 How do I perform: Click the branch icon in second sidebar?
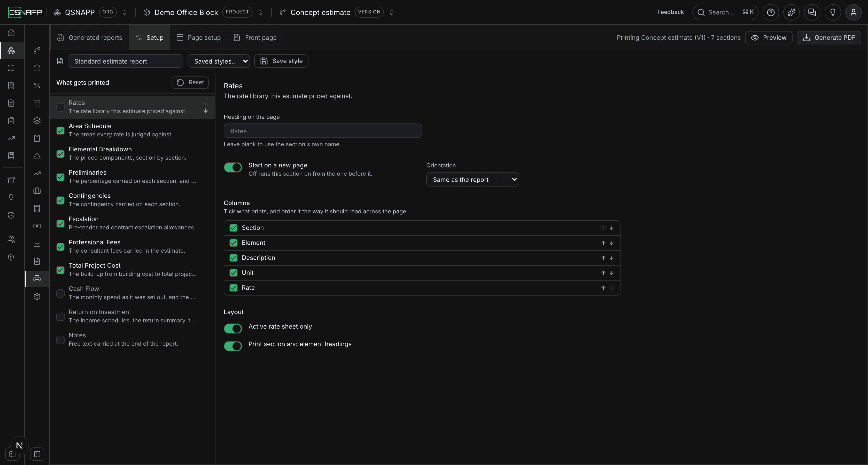point(37,51)
